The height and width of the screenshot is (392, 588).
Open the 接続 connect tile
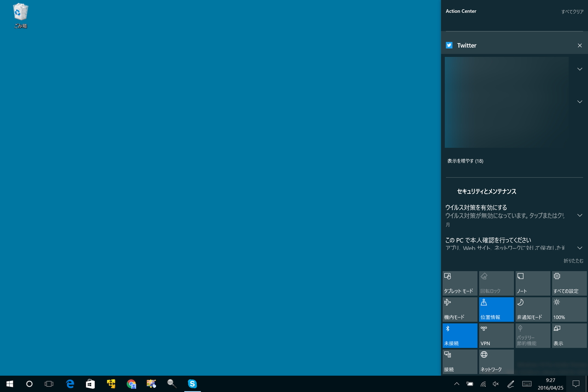click(x=460, y=362)
